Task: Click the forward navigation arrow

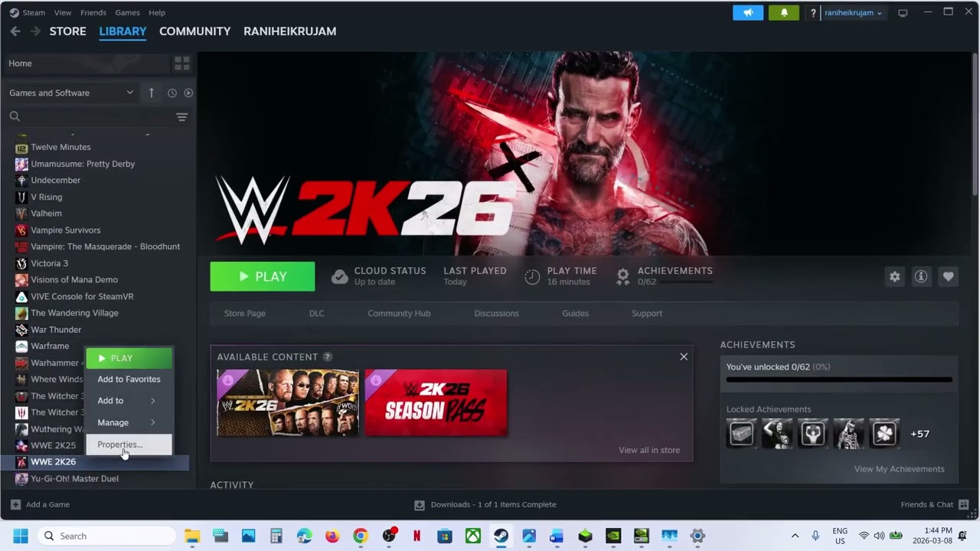Action: 35,31
